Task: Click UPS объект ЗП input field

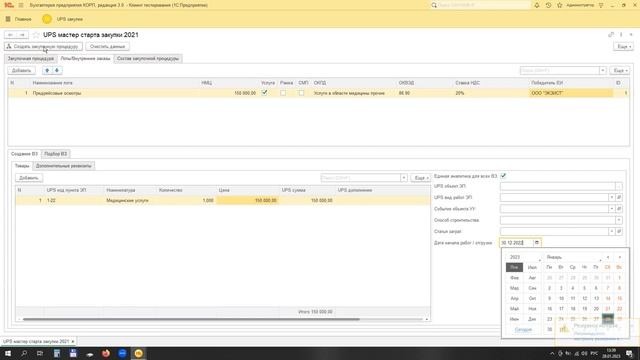Action: [x=558, y=186]
